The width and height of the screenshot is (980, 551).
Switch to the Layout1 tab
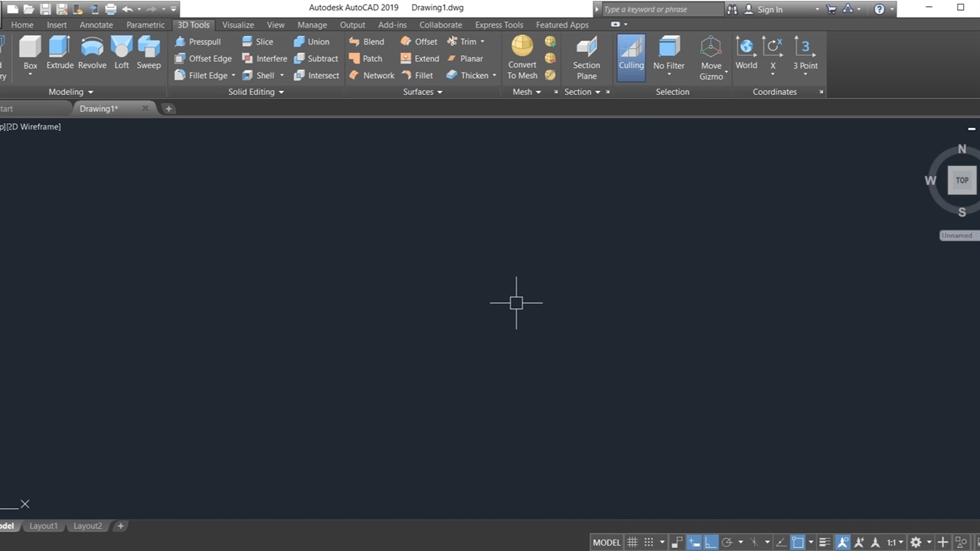tap(44, 526)
